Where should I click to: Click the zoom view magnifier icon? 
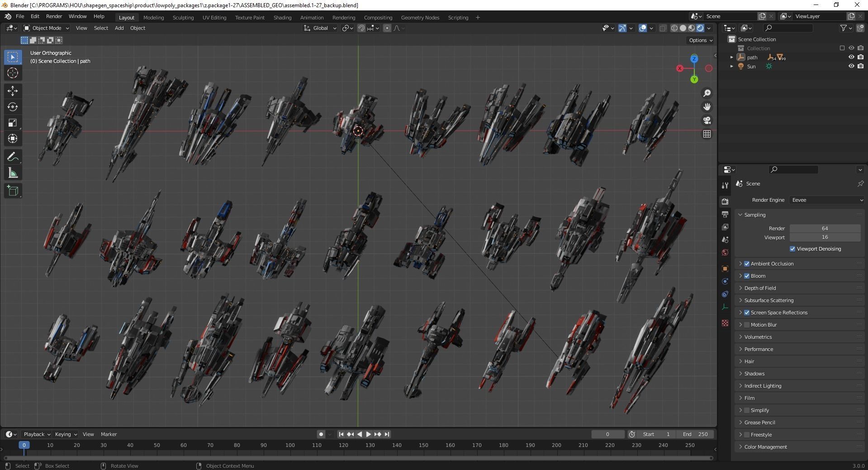pyautogui.click(x=707, y=93)
